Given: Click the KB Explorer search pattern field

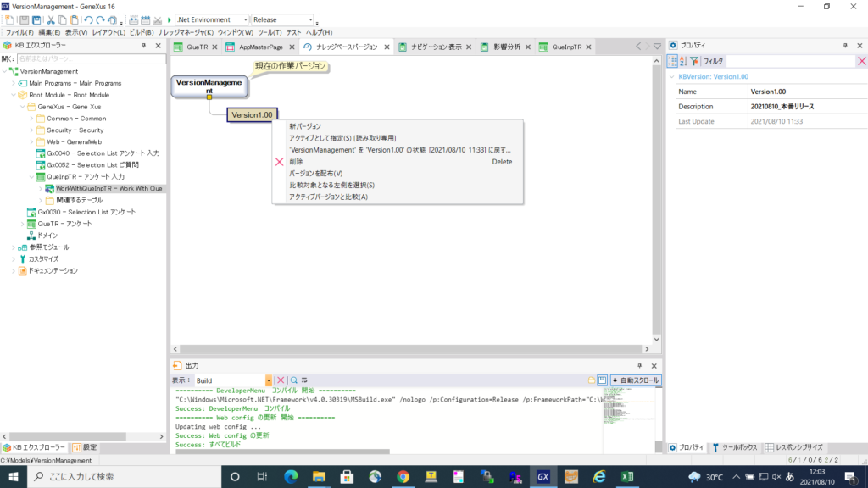Looking at the screenshot, I should click(91, 58).
